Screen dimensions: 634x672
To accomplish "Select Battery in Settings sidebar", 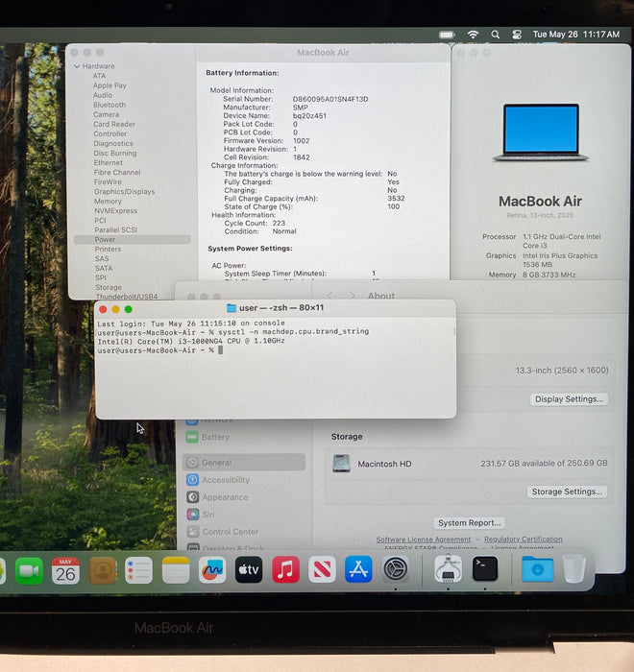I will click(x=244, y=437).
